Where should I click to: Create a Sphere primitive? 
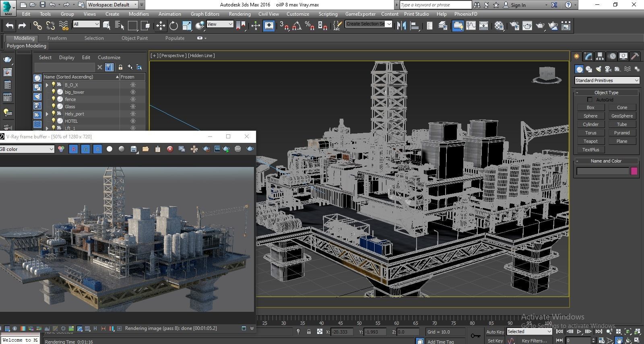point(590,116)
